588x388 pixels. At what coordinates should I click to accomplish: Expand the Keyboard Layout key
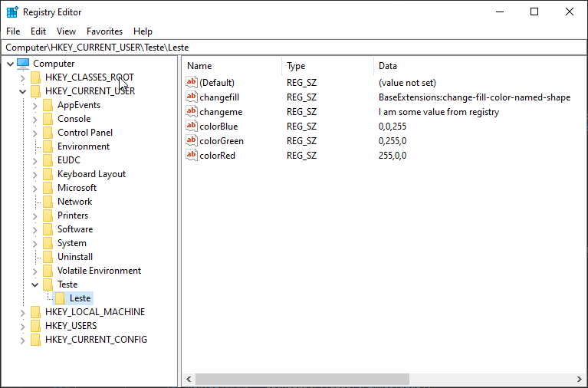click(34, 175)
